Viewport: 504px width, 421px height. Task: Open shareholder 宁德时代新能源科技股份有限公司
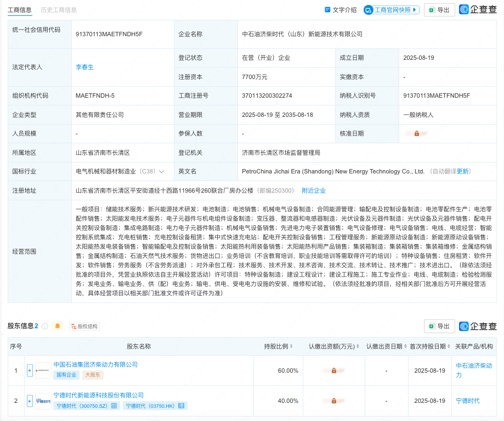[98, 395]
